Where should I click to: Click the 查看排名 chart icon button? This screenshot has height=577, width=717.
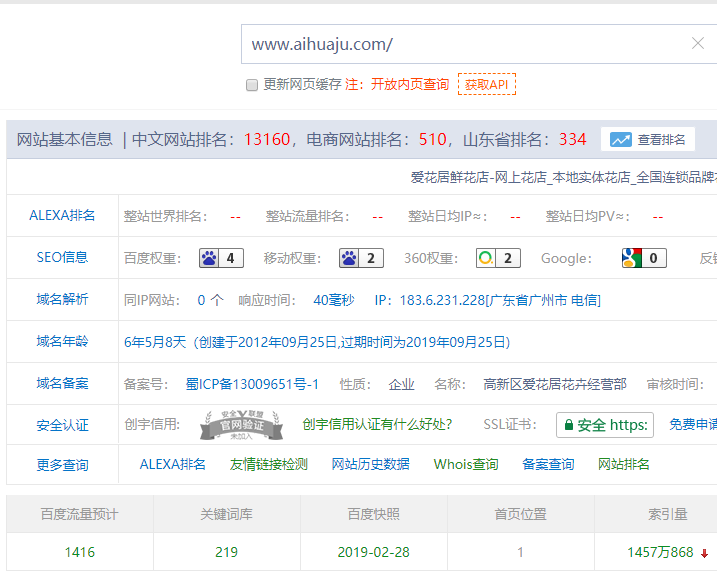[648, 140]
